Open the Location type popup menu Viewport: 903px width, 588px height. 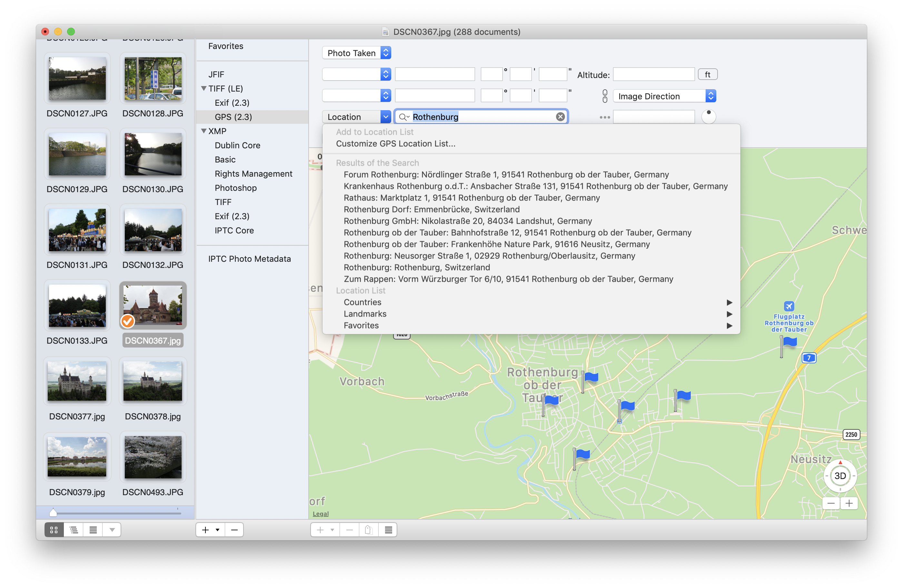click(x=356, y=117)
